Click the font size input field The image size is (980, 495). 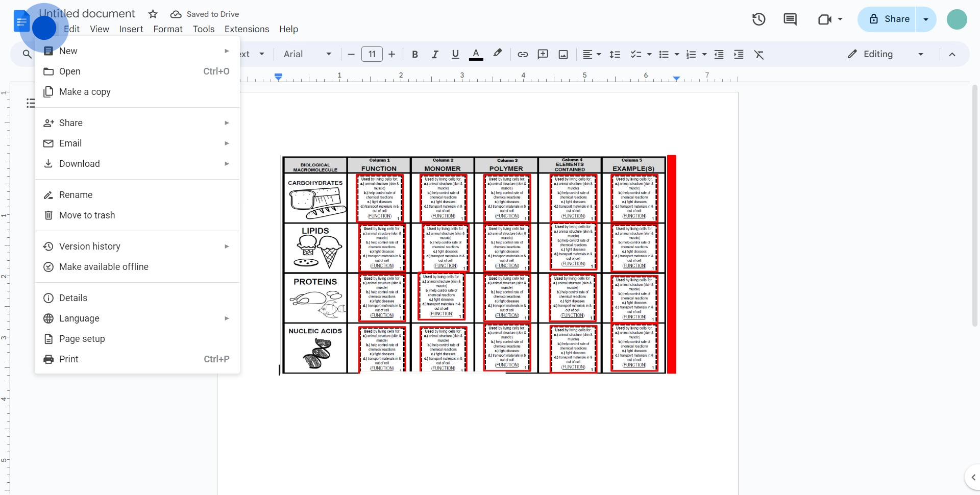(x=372, y=54)
